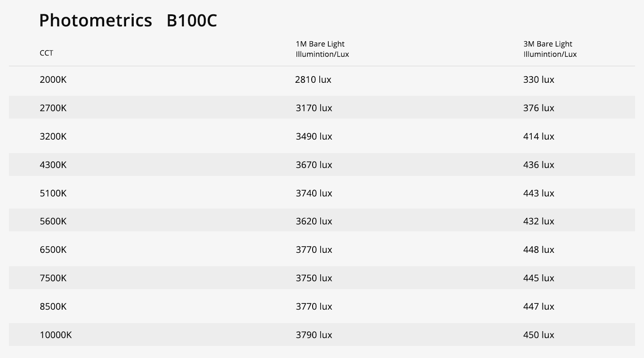Select the 2000K row label

coord(53,80)
